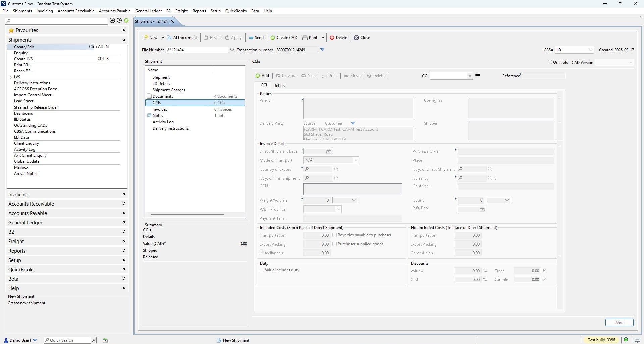
Task: Click the calendar icon in the status bar
Action: pyautogui.click(x=105, y=340)
